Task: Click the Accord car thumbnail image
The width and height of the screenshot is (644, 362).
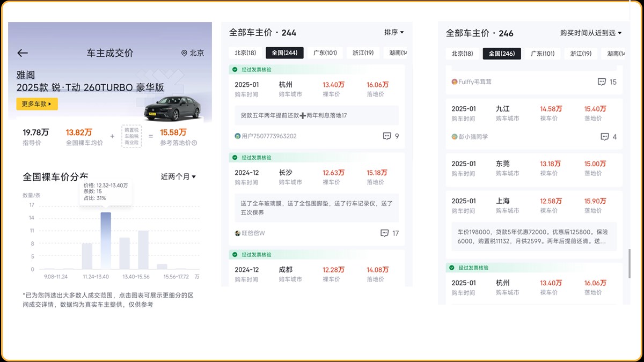Action: coord(172,108)
